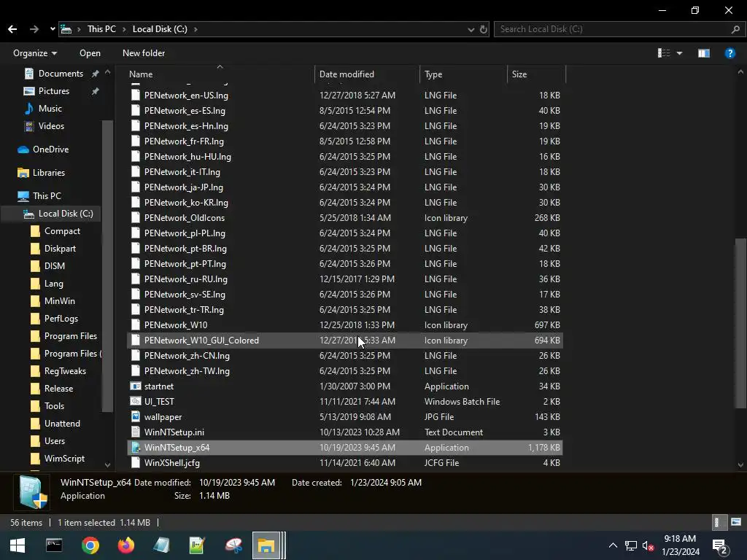Select the WinNTSetup_x64 application icon

tap(136, 448)
